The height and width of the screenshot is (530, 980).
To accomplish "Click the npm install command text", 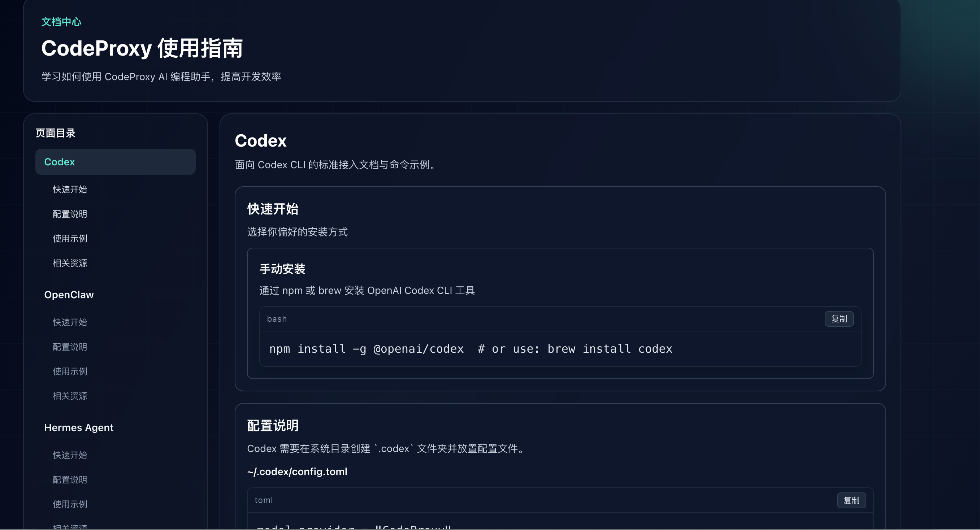I will tap(471, 349).
